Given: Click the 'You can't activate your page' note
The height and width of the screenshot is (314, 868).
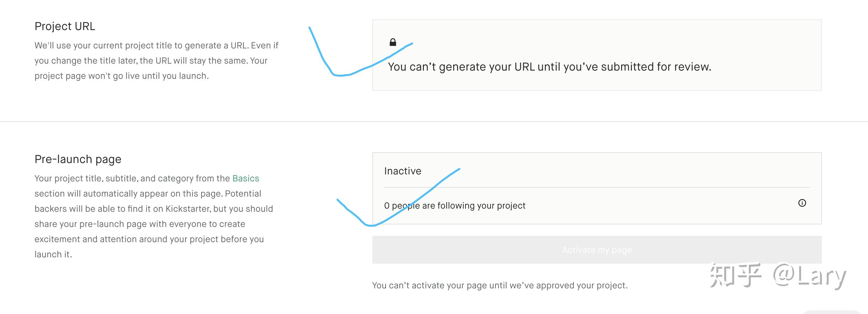Looking at the screenshot, I should click(500, 285).
